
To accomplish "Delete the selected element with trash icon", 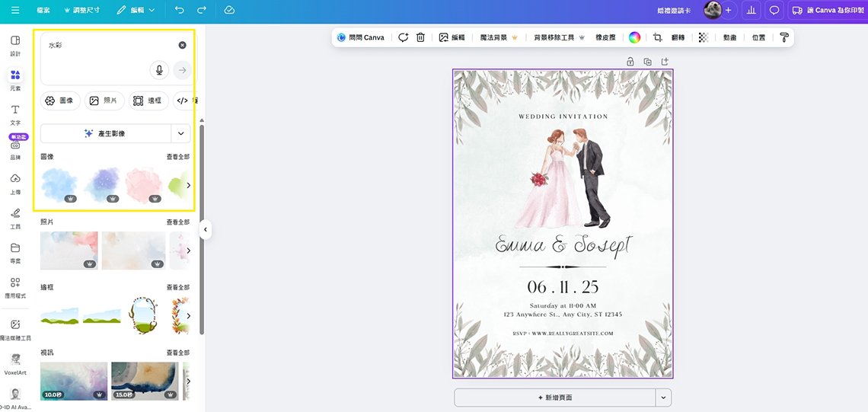I will 420,37.
